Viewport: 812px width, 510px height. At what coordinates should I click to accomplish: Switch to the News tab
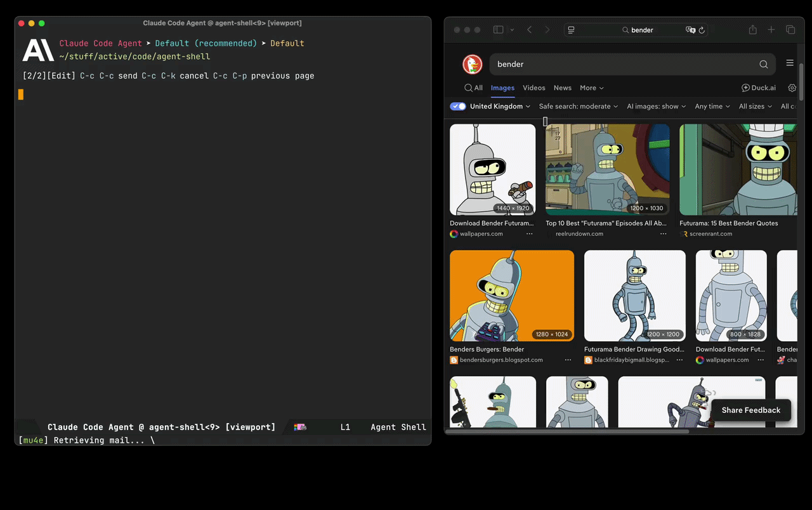562,88
